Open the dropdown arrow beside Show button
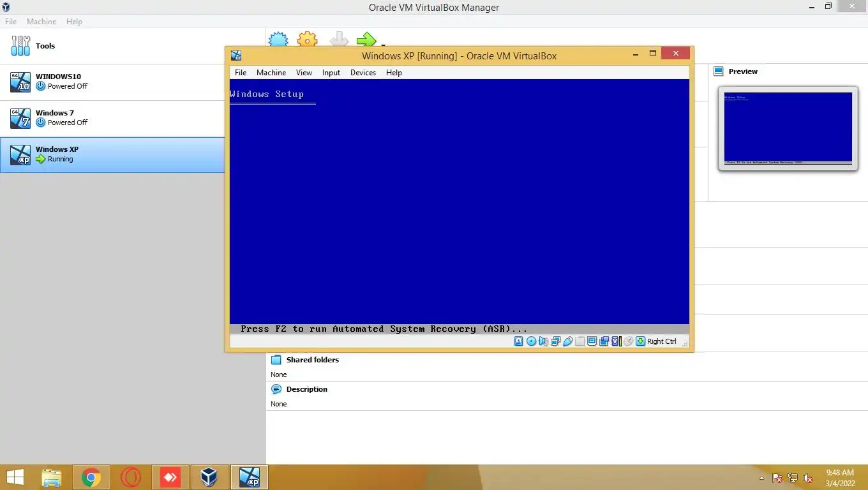Screen dimensions: 868x490 coord(383,45)
